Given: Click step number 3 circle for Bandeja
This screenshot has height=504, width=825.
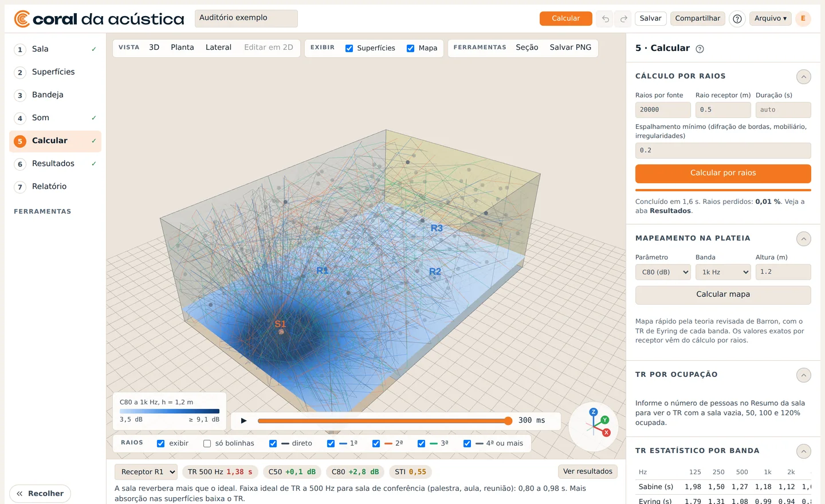Looking at the screenshot, I should click(20, 96).
